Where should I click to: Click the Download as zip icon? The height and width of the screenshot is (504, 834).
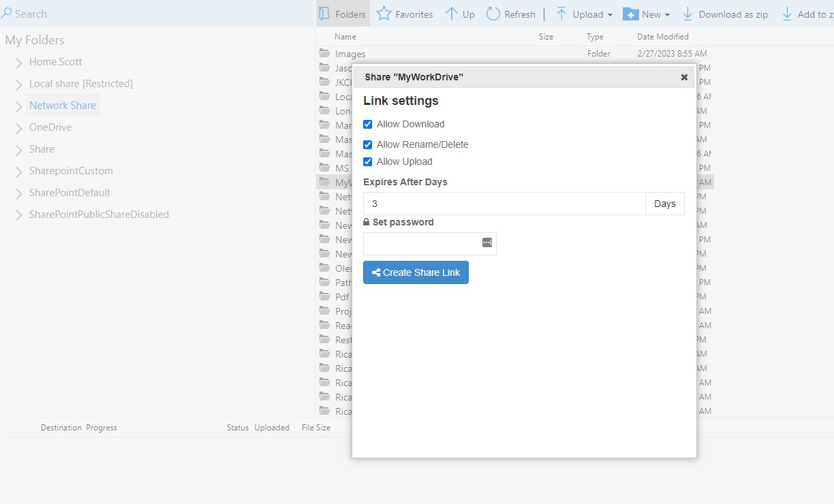(688, 14)
